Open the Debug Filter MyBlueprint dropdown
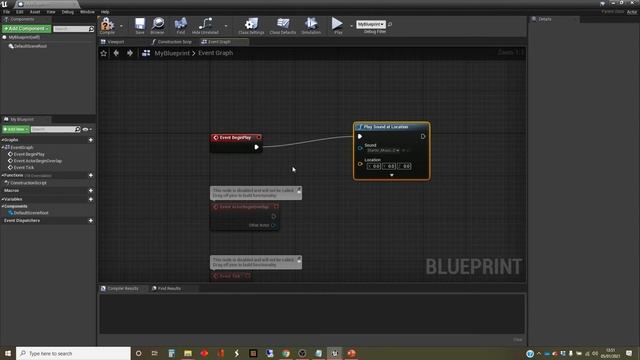 pos(371,24)
